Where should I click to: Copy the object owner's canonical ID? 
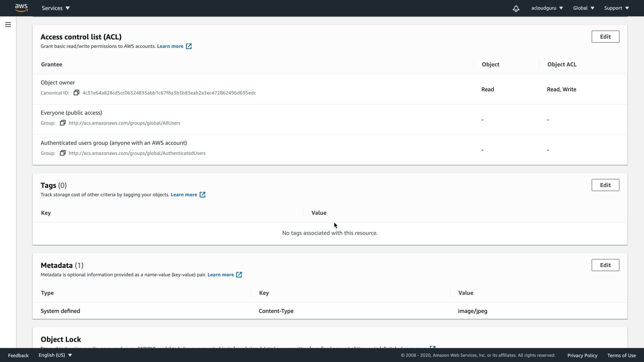[76, 93]
